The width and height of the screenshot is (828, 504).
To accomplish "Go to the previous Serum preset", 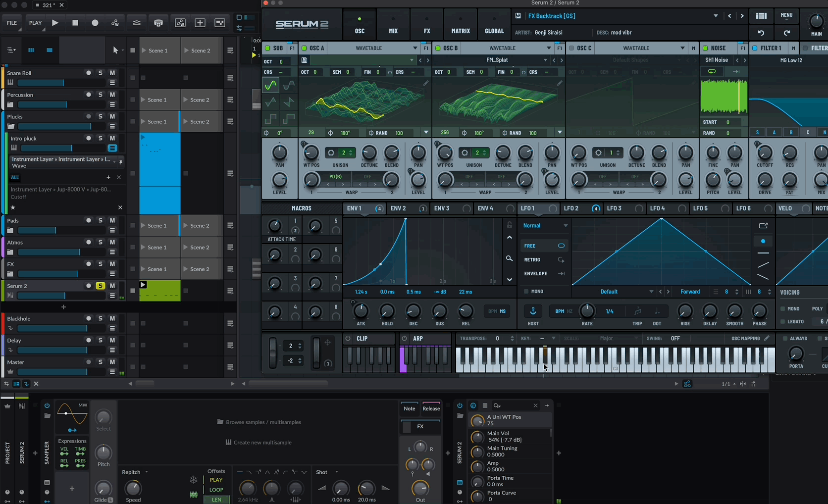I will [x=729, y=16].
